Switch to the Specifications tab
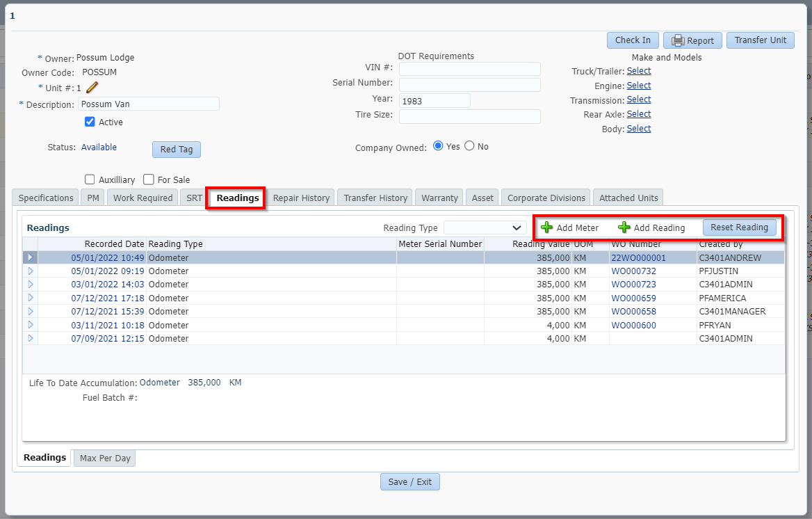This screenshot has width=812, height=519. click(x=46, y=198)
